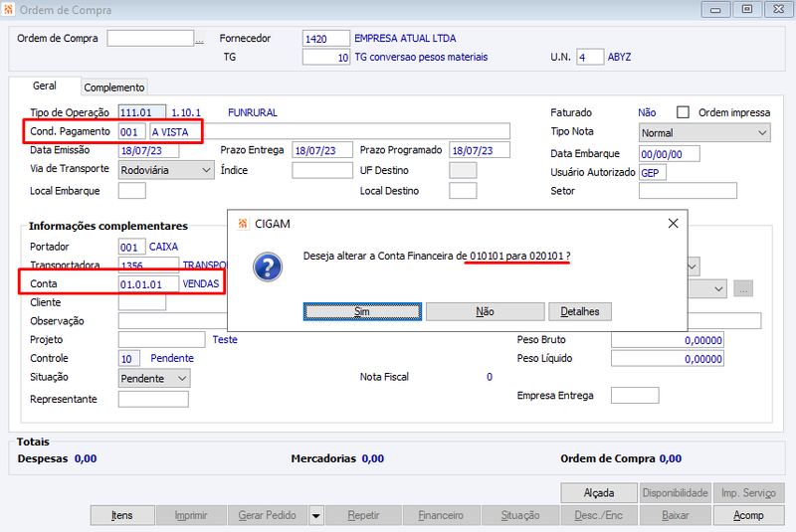Image resolution: width=796 pixels, height=532 pixels.
Task: Click the Data Emissão date field
Action: 148,150
